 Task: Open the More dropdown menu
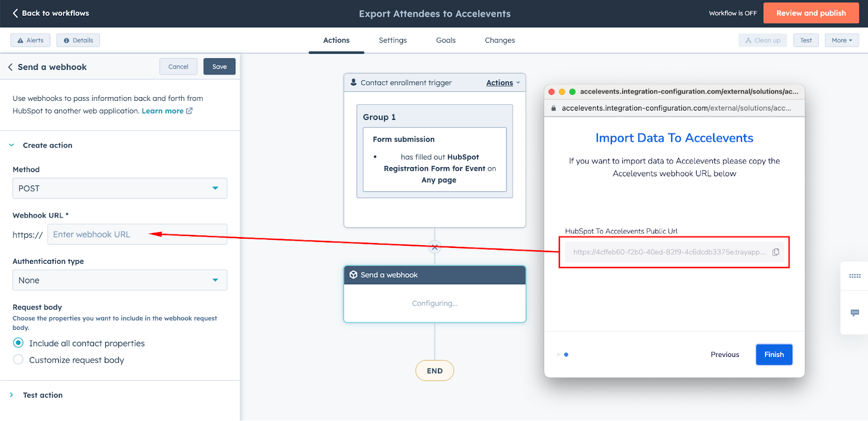tap(842, 40)
